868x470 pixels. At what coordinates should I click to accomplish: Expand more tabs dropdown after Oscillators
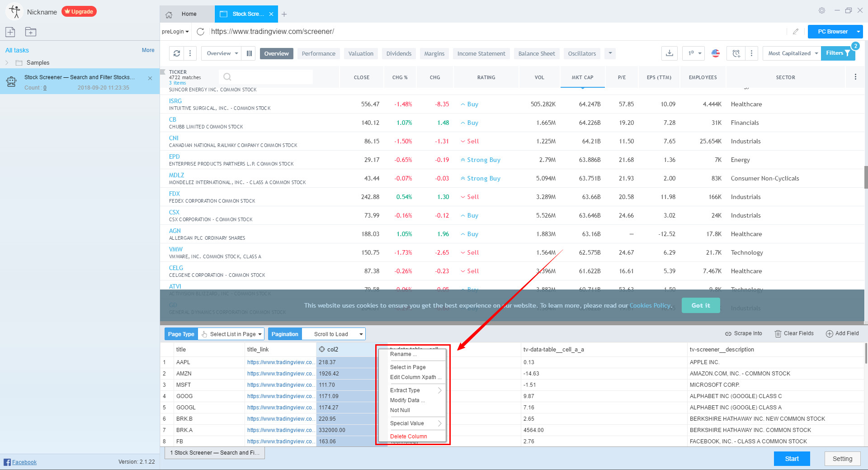610,53
